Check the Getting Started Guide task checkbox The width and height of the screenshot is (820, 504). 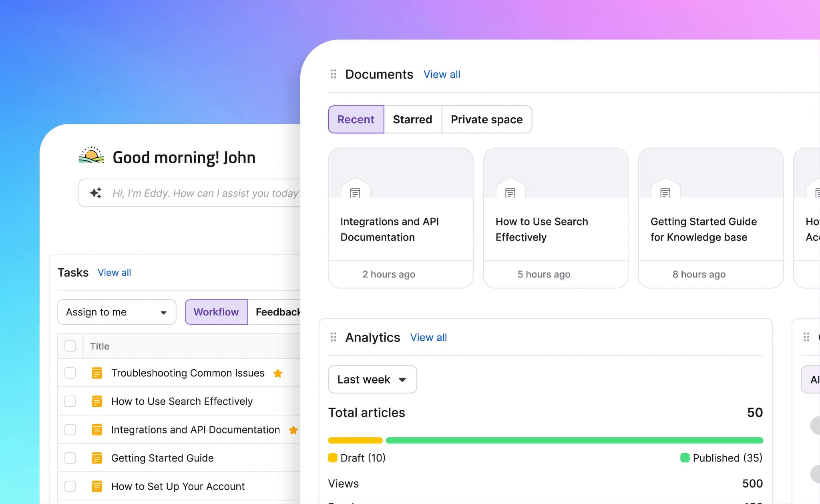point(70,458)
